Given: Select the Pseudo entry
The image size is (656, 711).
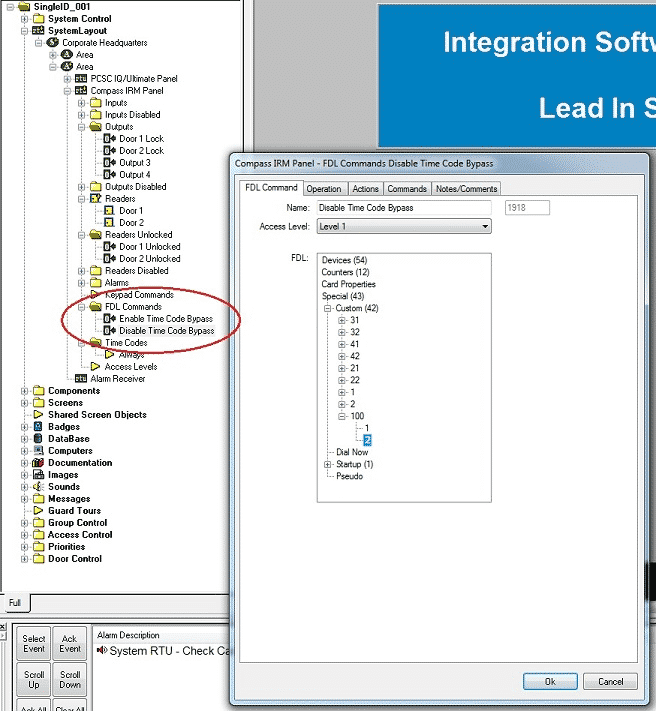Looking at the screenshot, I should 350,476.
